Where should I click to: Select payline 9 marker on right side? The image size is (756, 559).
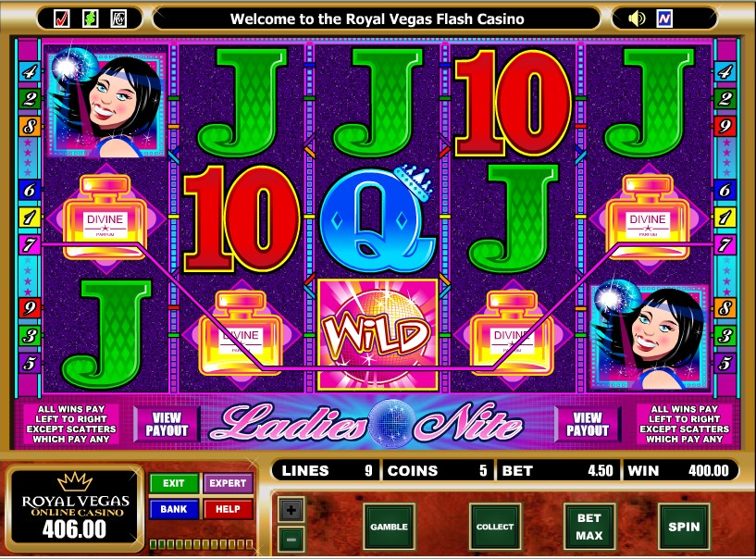pyautogui.click(x=725, y=127)
